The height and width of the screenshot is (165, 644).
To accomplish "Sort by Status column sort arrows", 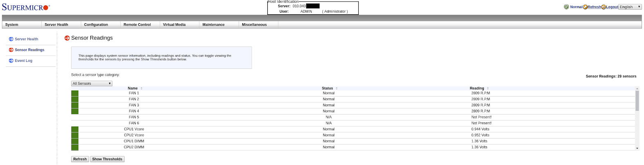I will coord(337,88).
